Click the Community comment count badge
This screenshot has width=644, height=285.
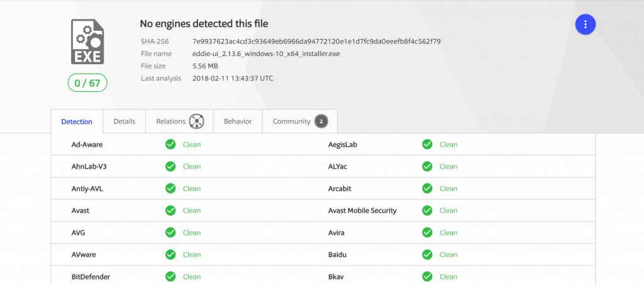pyautogui.click(x=321, y=121)
